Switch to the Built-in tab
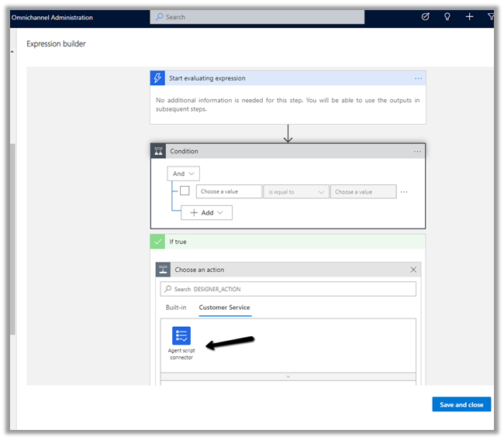Screen dimensions: 504x440 (176, 308)
